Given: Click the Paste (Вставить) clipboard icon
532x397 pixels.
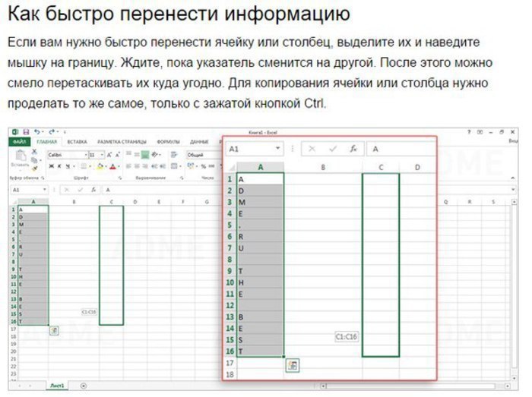Looking at the screenshot, I should pos(19,158).
